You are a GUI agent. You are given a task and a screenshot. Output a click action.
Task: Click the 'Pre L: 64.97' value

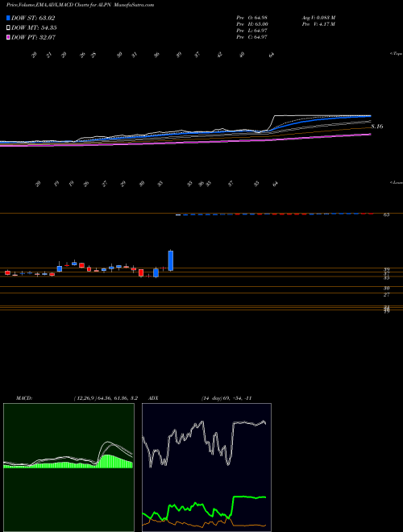point(253,31)
